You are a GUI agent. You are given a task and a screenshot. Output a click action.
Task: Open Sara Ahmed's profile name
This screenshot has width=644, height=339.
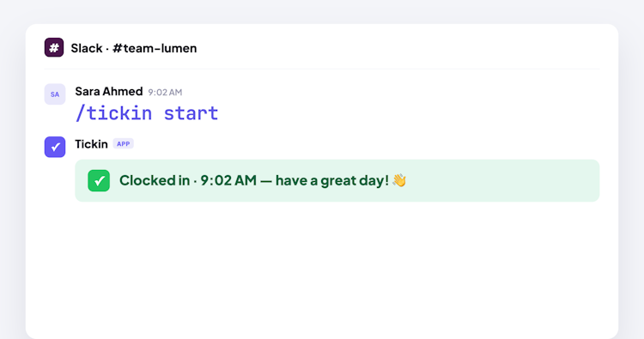pos(109,91)
